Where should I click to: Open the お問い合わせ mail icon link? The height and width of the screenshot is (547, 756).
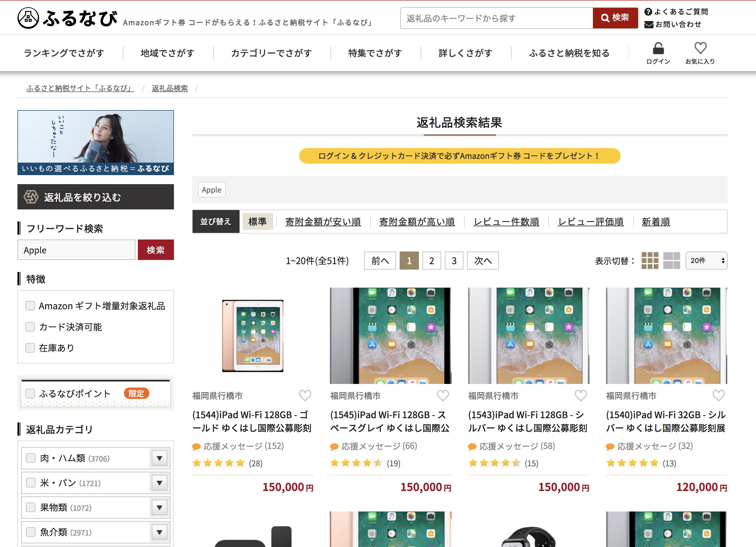pyautogui.click(x=648, y=25)
